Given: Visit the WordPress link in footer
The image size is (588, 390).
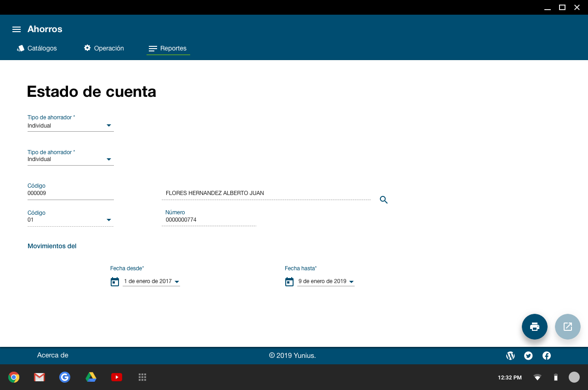Looking at the screenshot, I should coord(510,356).
